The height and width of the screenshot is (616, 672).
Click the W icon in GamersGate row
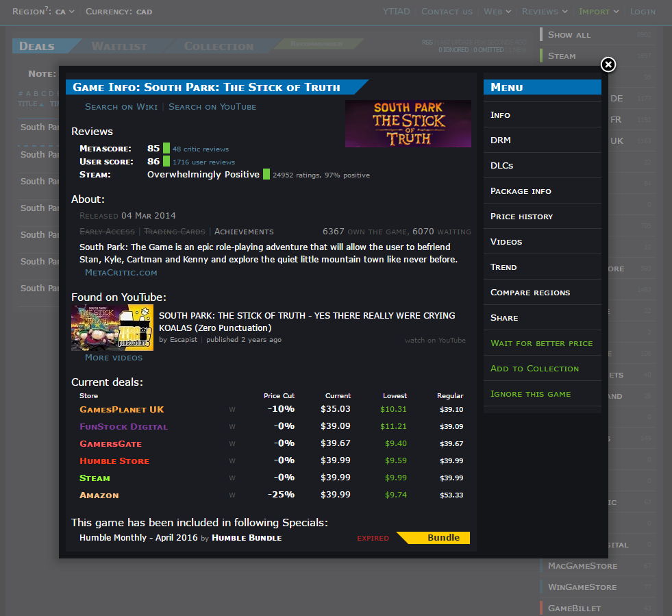click(232, 444)
